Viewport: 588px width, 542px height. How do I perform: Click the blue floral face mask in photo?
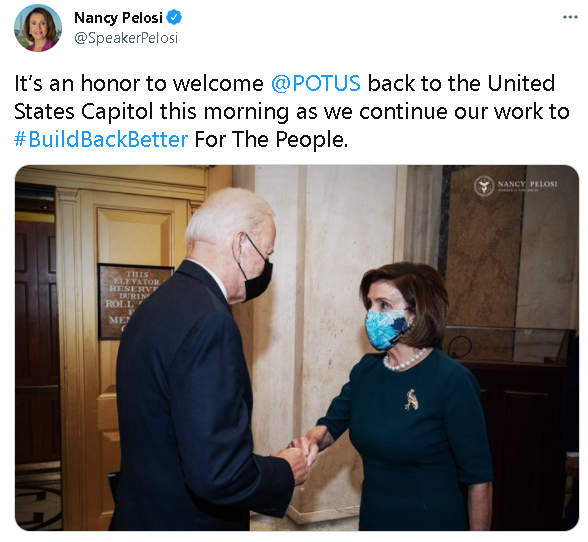point(386,329)
